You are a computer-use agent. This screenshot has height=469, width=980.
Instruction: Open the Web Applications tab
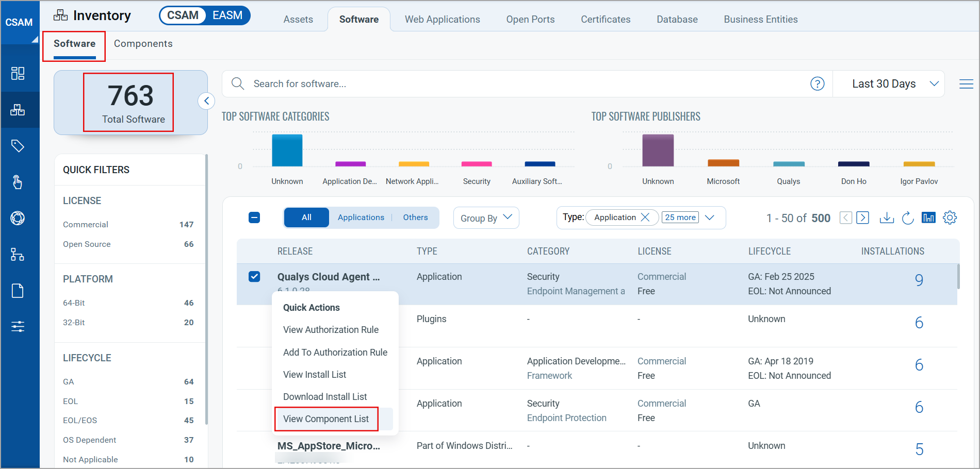click(442, 20)
